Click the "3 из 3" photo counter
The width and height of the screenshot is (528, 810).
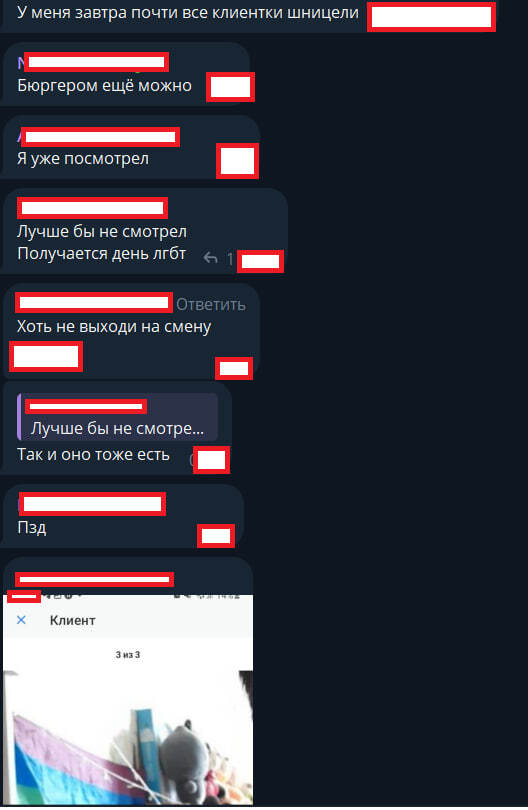point(128,655)
